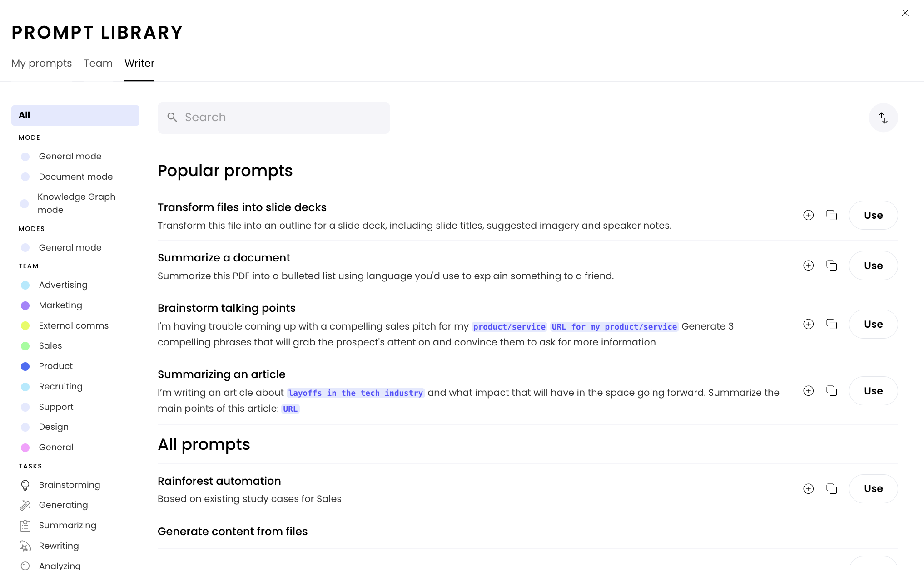Filter by the Summarizing task icon
The height and width of the screenshot is (581, 924).
[25, 526]
